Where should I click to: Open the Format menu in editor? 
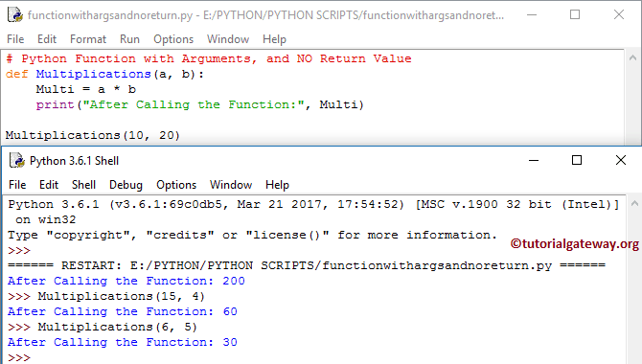(x=88, y=39)
